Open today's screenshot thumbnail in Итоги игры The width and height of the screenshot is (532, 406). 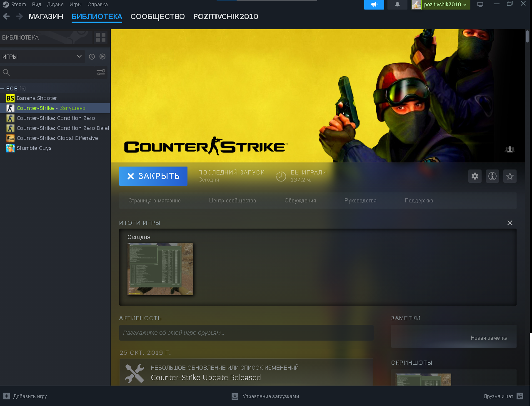[x=160, y=269]
